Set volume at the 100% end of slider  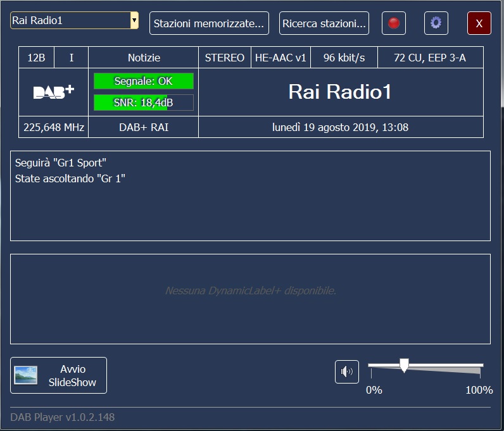coord(480,366)
